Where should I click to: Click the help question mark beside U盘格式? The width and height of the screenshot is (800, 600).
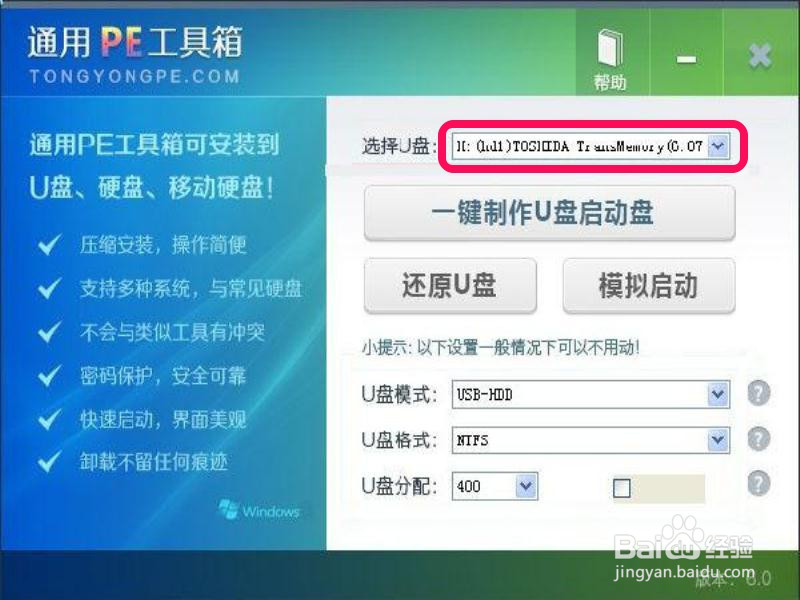click(759, 439)
